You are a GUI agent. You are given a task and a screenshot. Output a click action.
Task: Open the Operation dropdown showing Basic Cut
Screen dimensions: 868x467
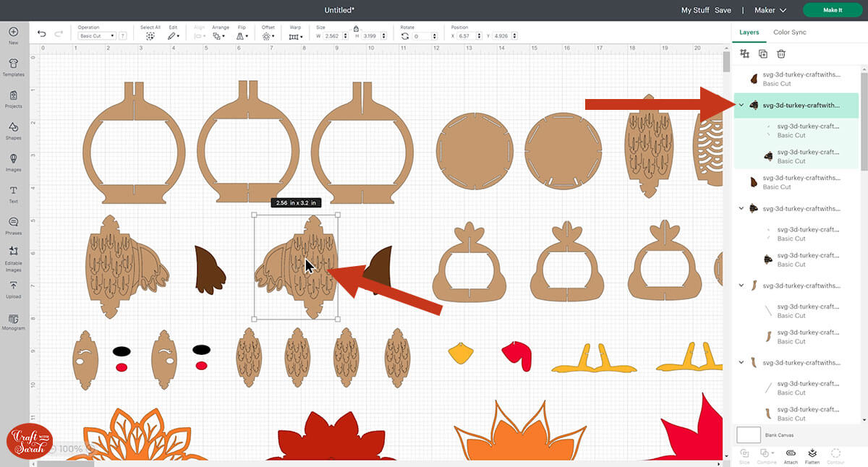96,36
